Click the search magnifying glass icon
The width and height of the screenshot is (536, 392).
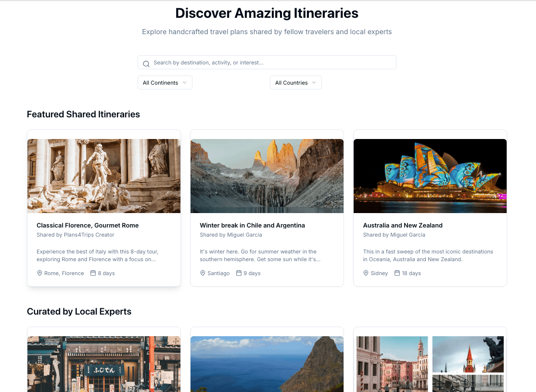click(x=146, y=63)
